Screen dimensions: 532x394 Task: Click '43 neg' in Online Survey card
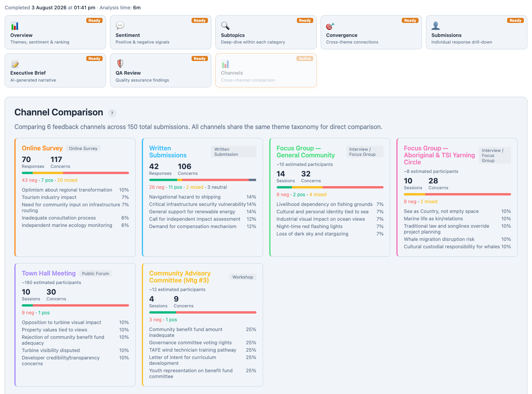(30, 180)
